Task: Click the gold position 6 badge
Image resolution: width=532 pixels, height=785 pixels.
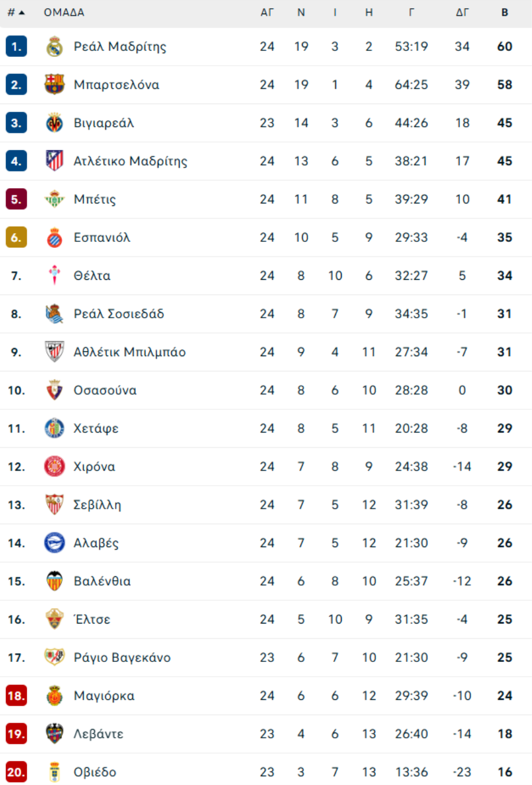Action: pyautogui.click(x=16, y=238)
